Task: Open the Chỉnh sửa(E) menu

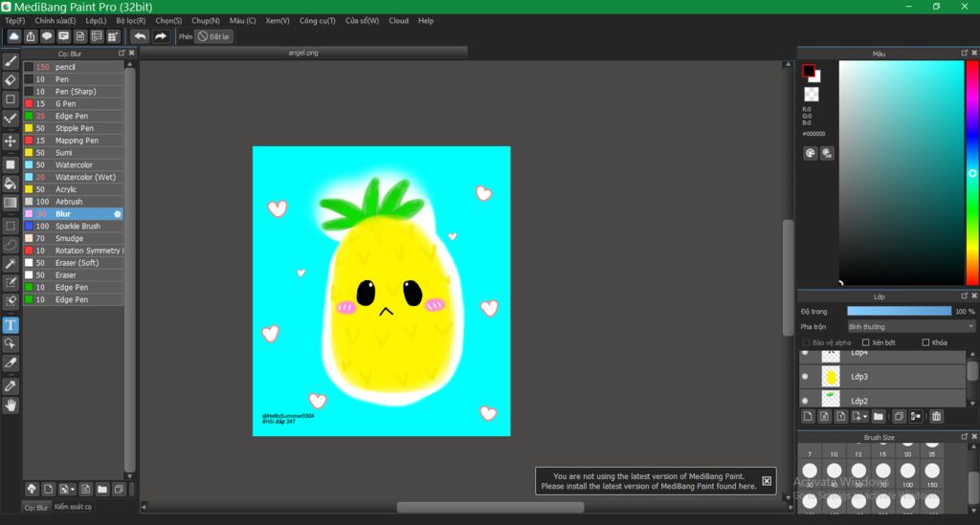Action: pos(55,21)
